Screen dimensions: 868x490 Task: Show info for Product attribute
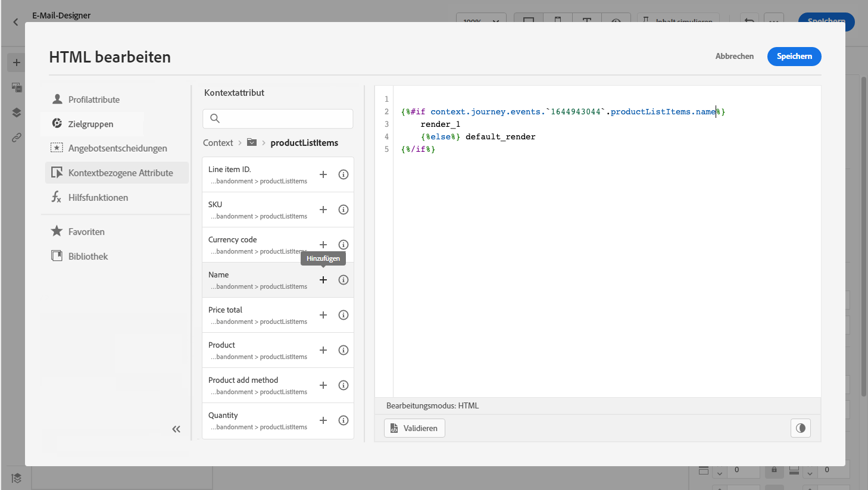click(344, 350)
